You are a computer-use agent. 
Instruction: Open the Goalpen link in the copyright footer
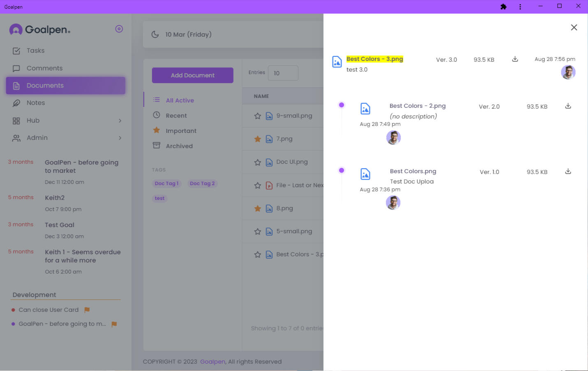tap(212, 362)
